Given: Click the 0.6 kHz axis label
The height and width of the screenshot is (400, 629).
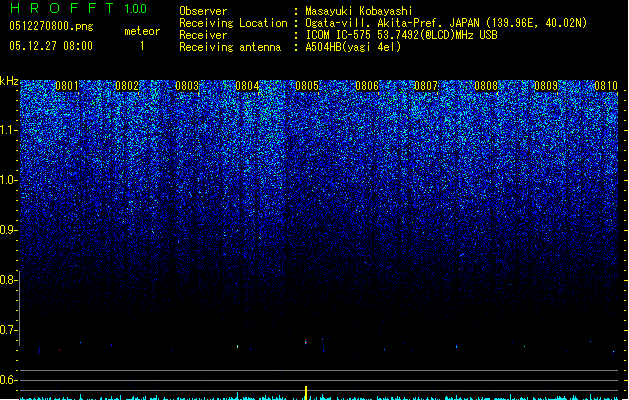Looking at the screenshot, I should [8, 380].
